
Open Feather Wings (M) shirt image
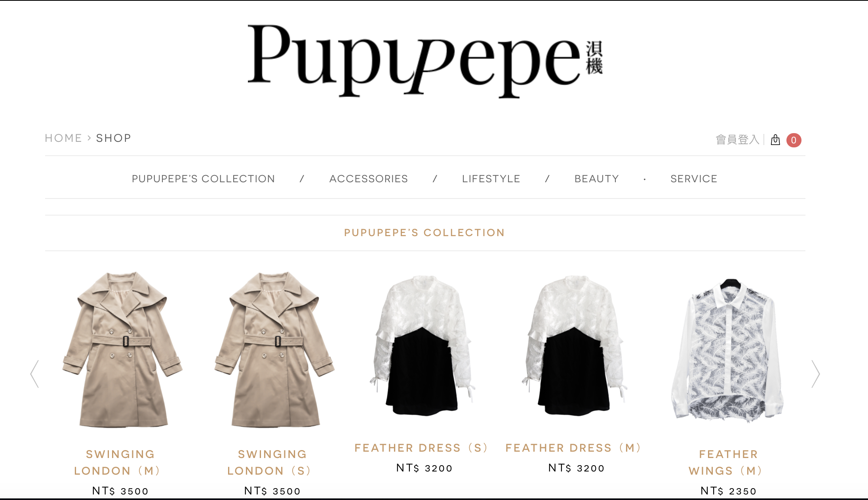728,350
